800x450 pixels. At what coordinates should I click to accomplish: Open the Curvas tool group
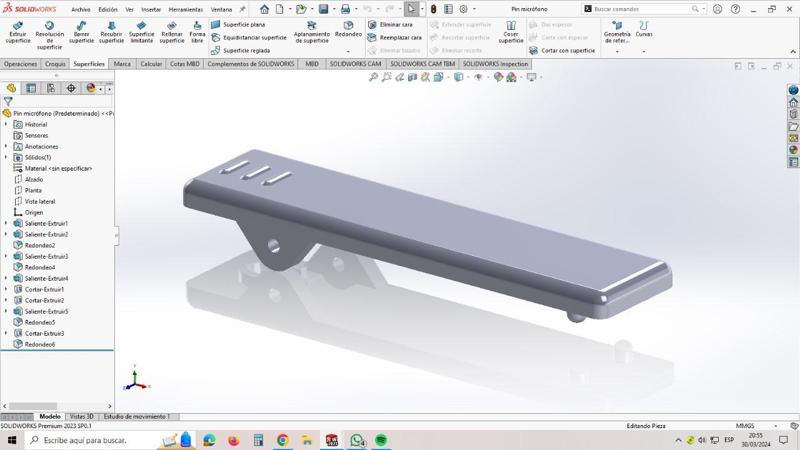tap(644, 29)
